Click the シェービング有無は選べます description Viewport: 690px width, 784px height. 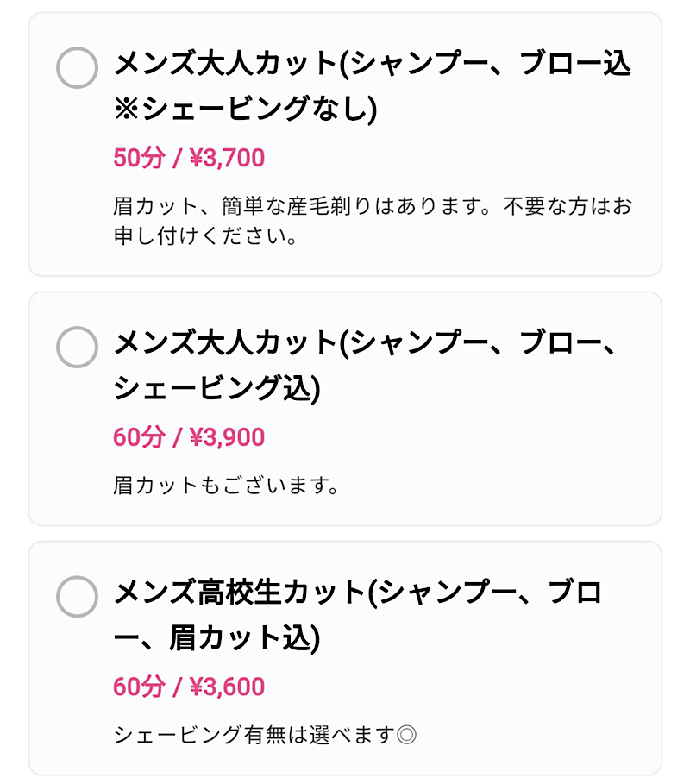click(x=254, y=736)
